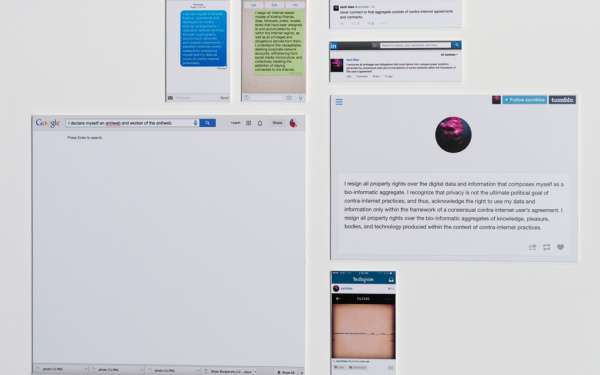Select the blue iMessage bubble
The height and width of the screenshot is (375, 600).
click(204, 38)
